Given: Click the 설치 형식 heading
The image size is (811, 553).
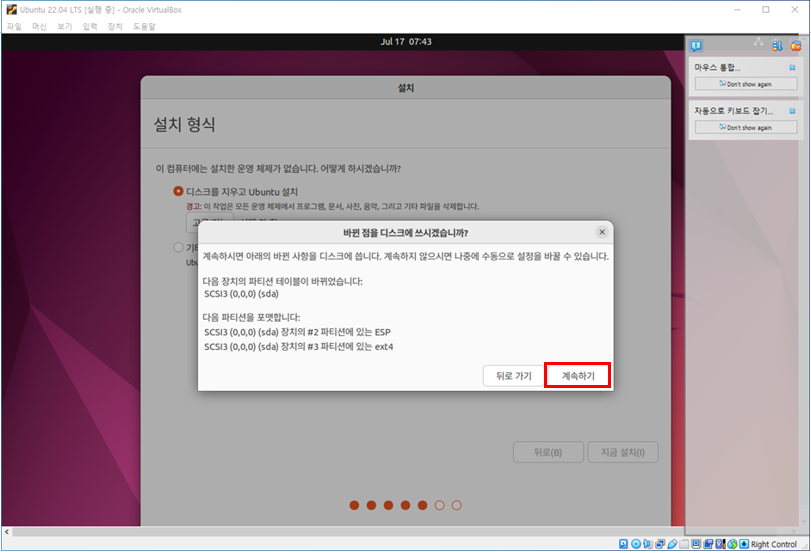Looking at the screenshot, I should tap(184, 124).
